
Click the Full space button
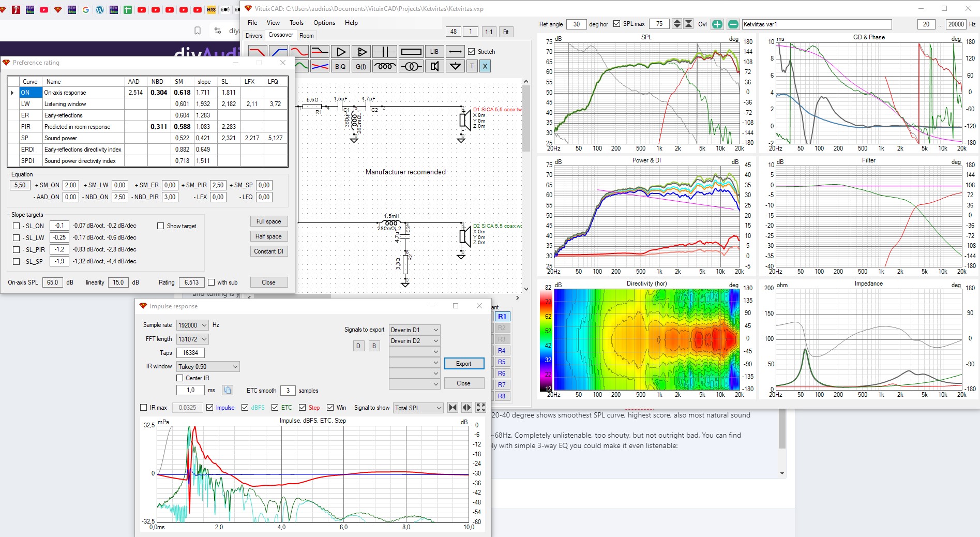coord(269,221)
